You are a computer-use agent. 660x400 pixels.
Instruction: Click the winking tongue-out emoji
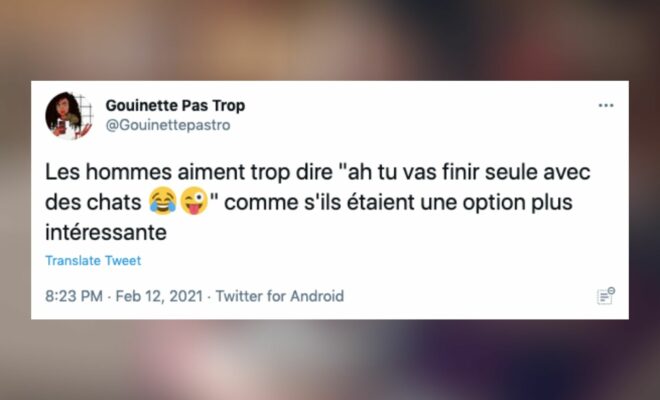pos(194,202)
